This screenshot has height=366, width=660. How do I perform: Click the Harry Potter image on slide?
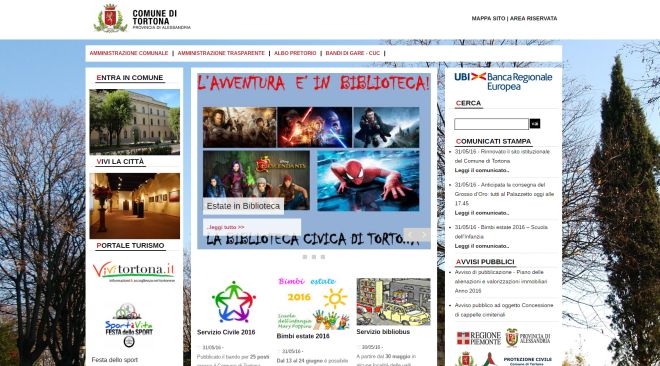tap(386, 127)
